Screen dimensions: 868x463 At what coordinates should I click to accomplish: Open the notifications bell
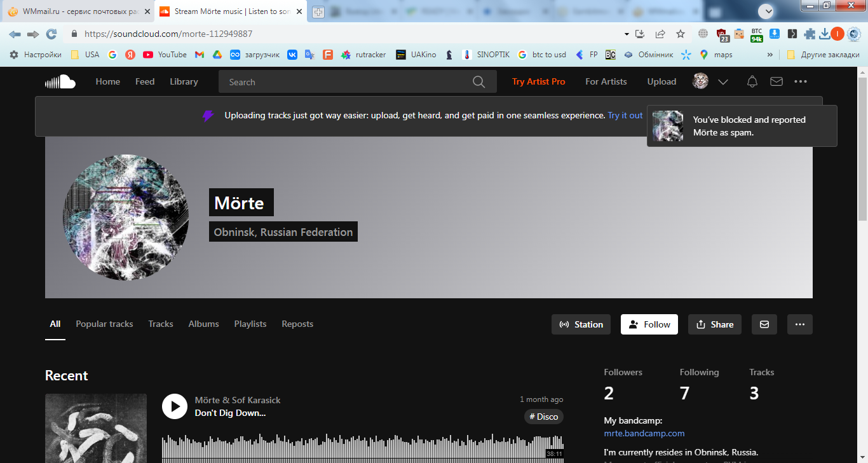pos(752,81)
